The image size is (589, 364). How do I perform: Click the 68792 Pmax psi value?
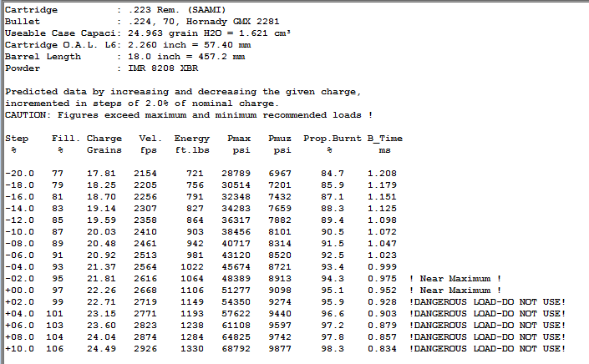(236, 347)
